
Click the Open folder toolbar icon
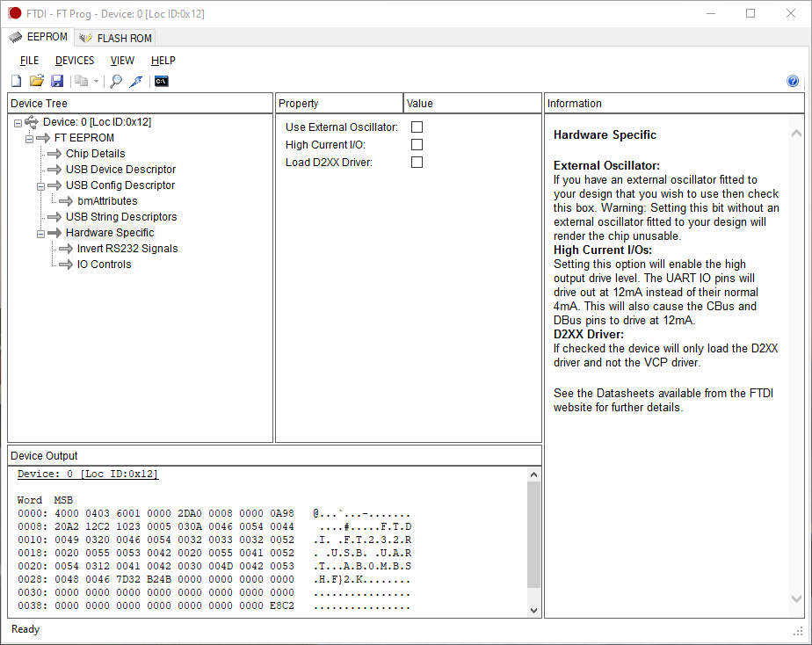pyautogui.click(x=36, y=81)
